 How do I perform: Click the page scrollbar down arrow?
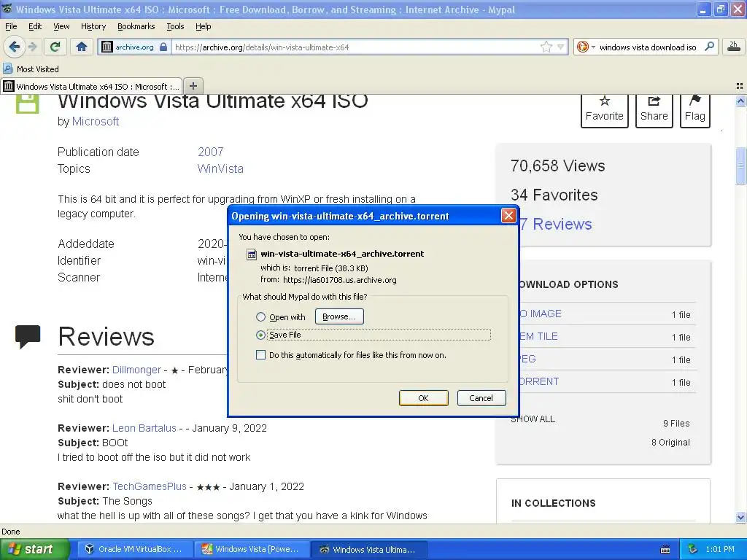740,517
